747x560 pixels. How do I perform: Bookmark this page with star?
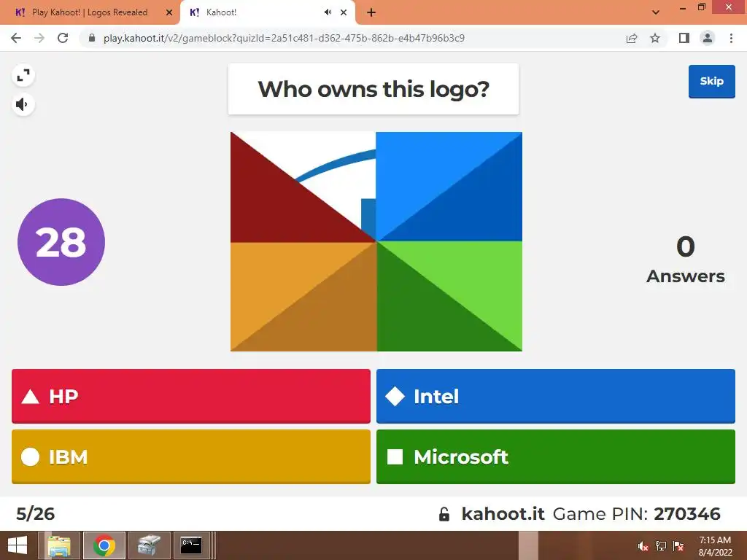click(655, 38)
